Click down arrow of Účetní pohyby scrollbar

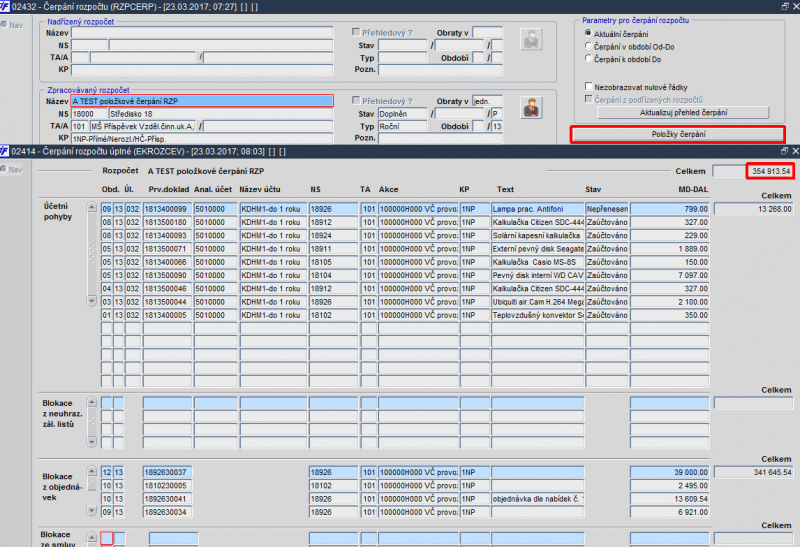(x=92, y=301)
